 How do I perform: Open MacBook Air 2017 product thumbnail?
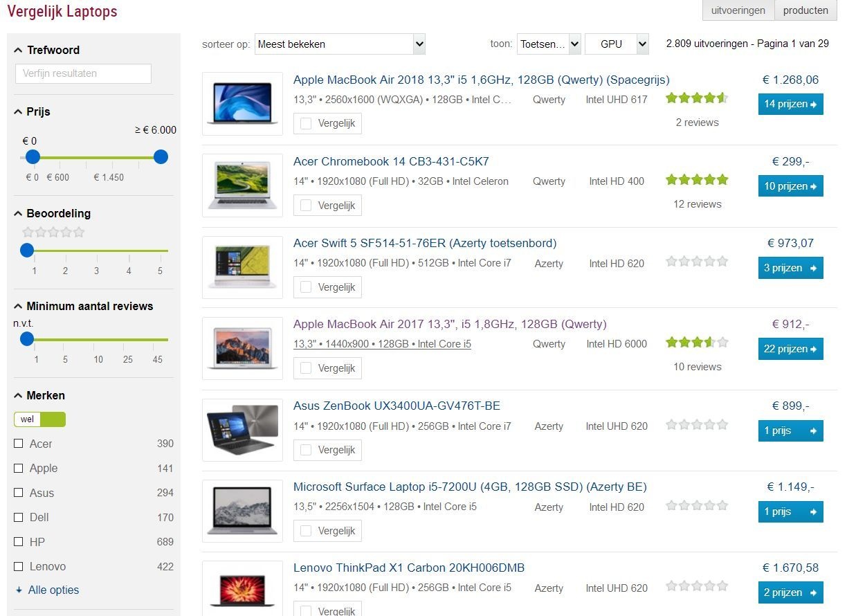pyautogui.click(x=242, y=348)
